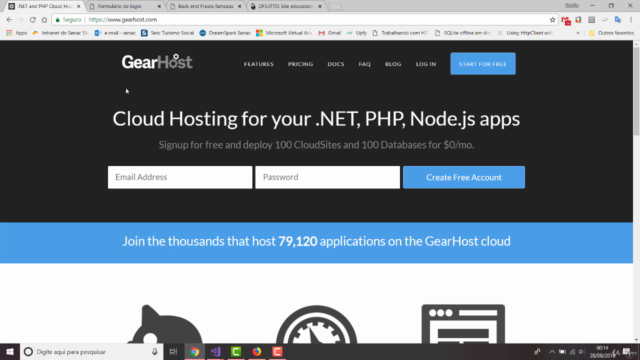
Task: Close the Formulário de login tab
Action: click(160, 7)
